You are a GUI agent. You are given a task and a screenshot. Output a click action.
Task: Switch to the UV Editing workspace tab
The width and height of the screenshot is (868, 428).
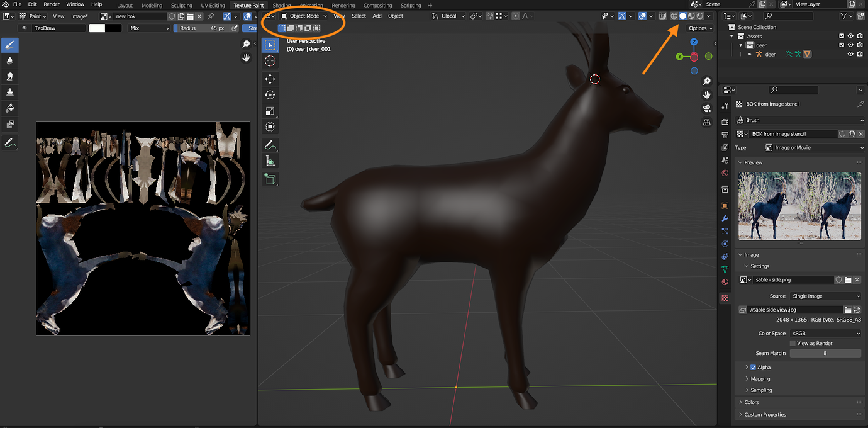point(213,5)
